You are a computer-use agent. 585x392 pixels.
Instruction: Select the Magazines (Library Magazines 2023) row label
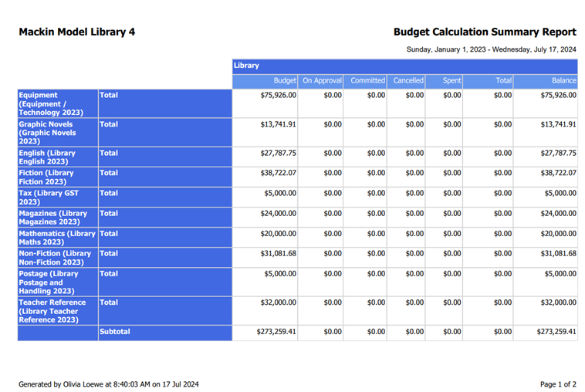tap(58, 218)
